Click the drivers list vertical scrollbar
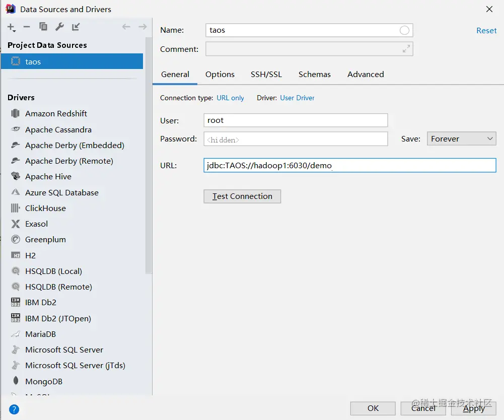 pyautogui.click(x=148, y=155)
